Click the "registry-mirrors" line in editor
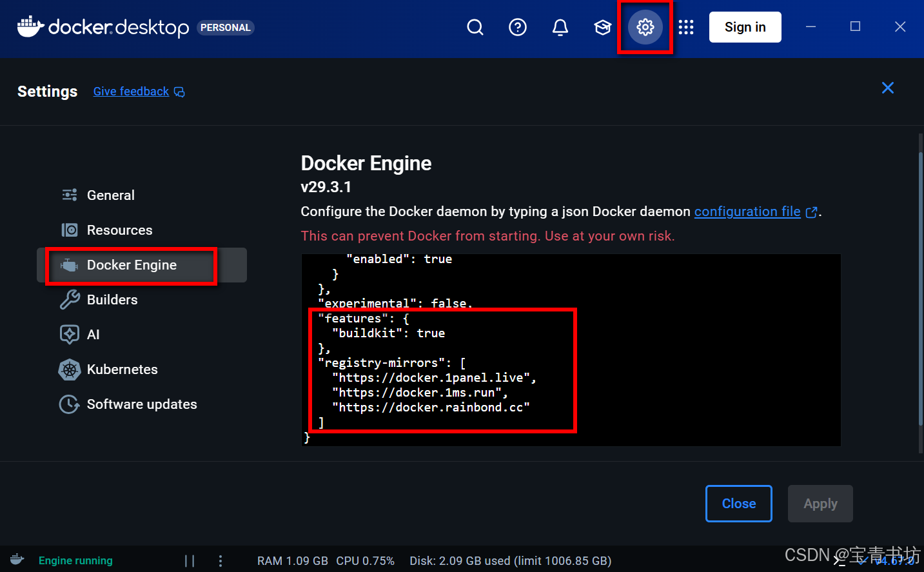 click(392, 363)
